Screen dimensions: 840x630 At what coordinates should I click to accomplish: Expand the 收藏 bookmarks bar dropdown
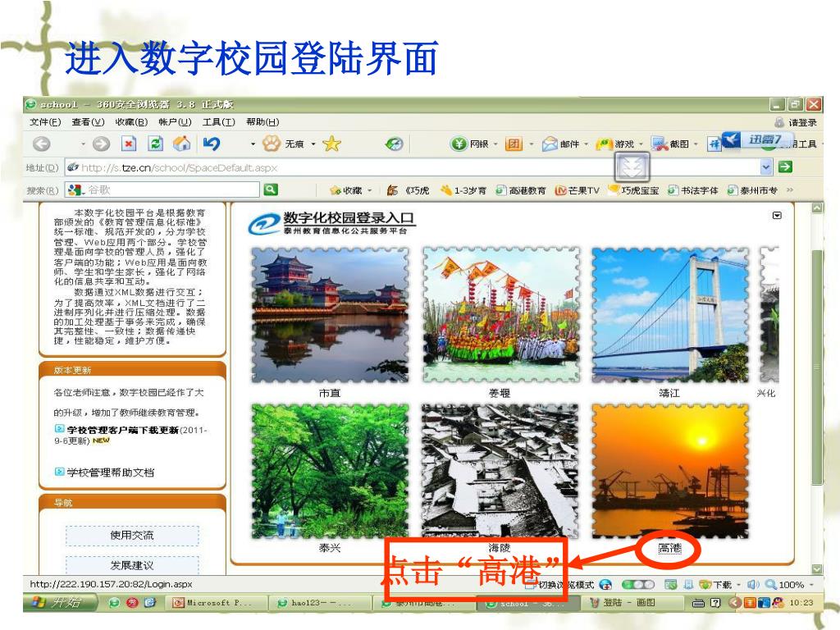[370, 190]
